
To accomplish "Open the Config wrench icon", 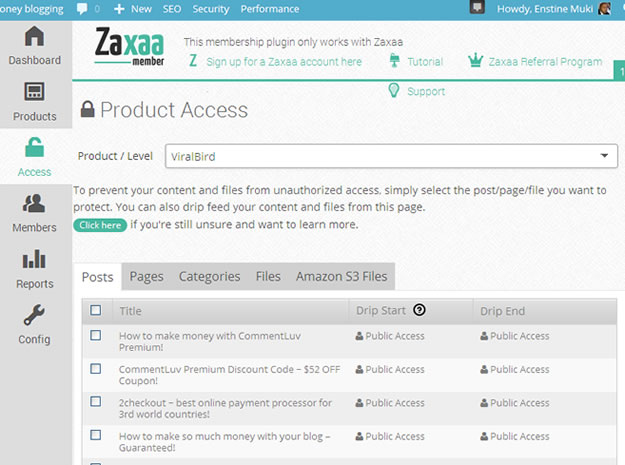I will coord(34,315).
